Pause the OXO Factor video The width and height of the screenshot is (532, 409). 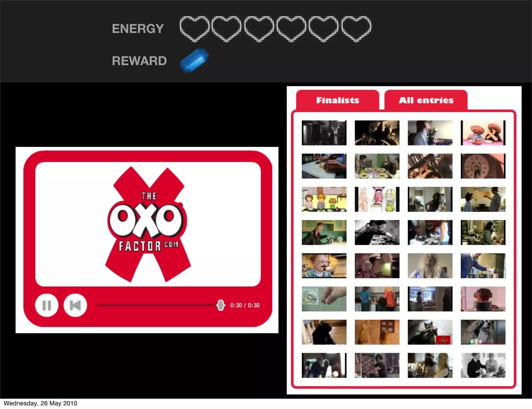46,305
